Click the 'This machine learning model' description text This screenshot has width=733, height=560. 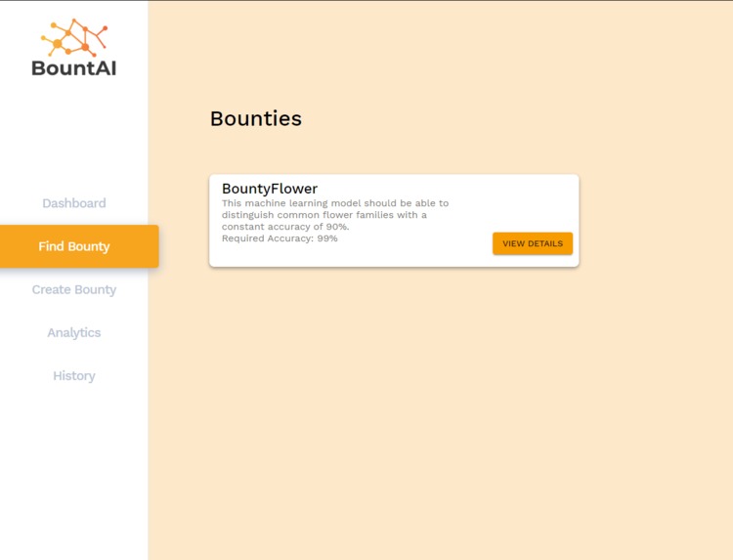(335, 215)
